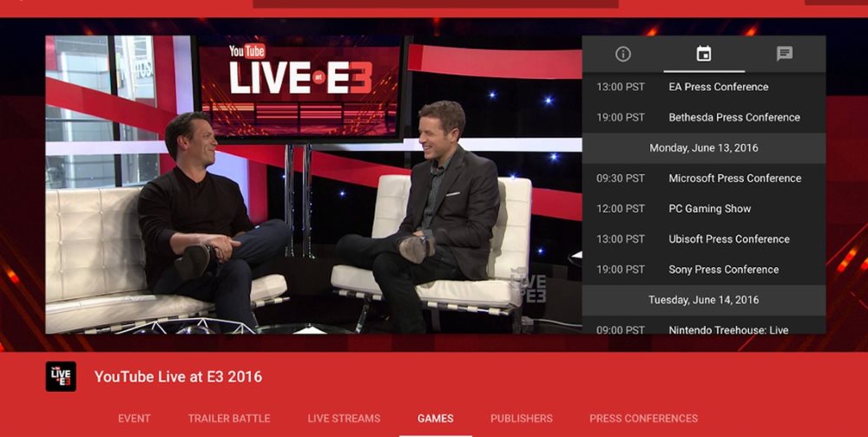Go to the LIVE STREAMS tab
This screenshot has width=868, height=437.
click(x=344, y=419)
